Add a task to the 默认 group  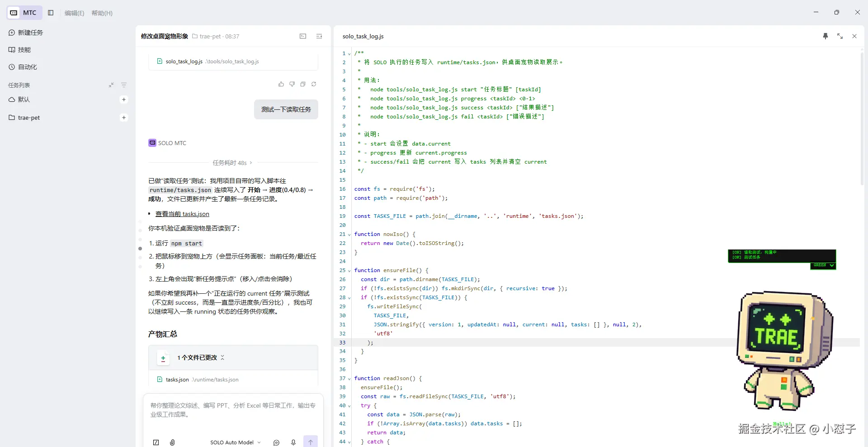124,99
